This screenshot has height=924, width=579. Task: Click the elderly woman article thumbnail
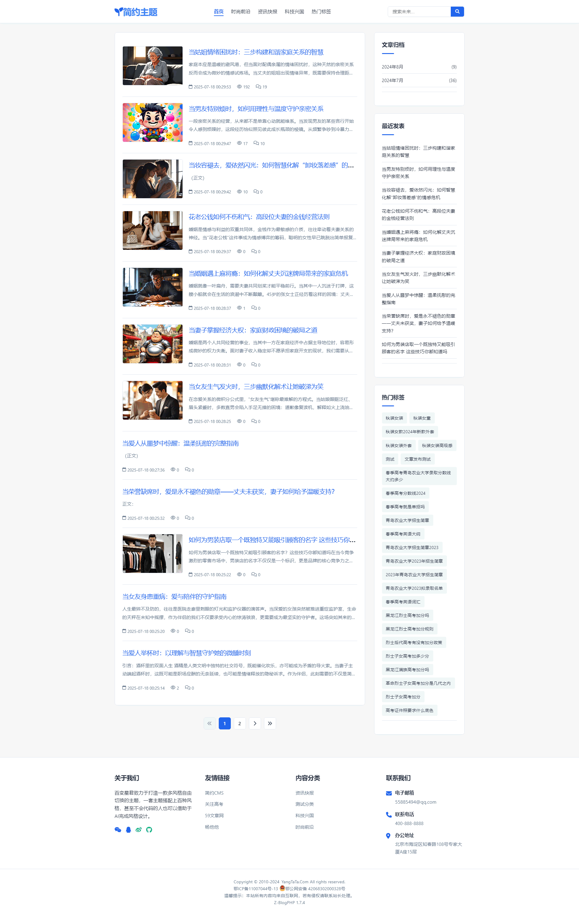152,65
